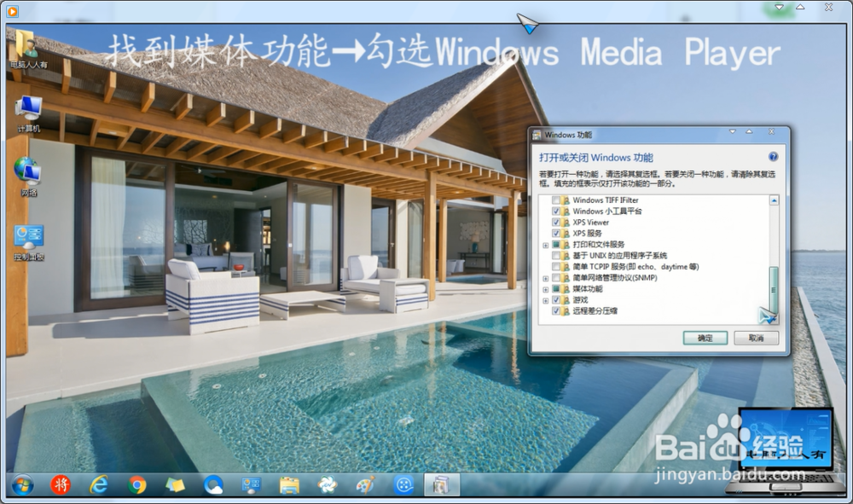This screenshot has width=853, height=504.
Task: Expand the 打印和文件服务 tree node
Action: (546, 246)
